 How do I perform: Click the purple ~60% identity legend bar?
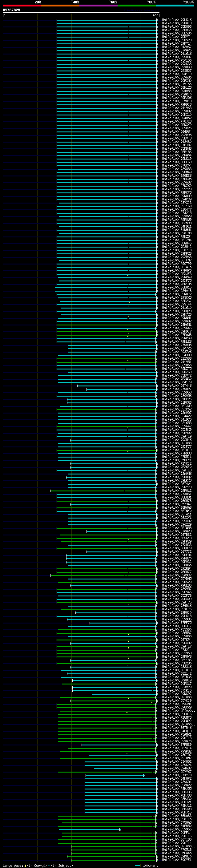99,6
